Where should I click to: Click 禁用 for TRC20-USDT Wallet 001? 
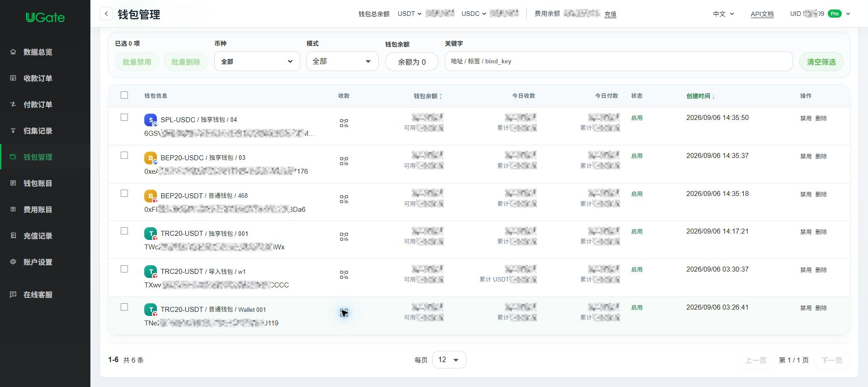click(x=806, y=308)
